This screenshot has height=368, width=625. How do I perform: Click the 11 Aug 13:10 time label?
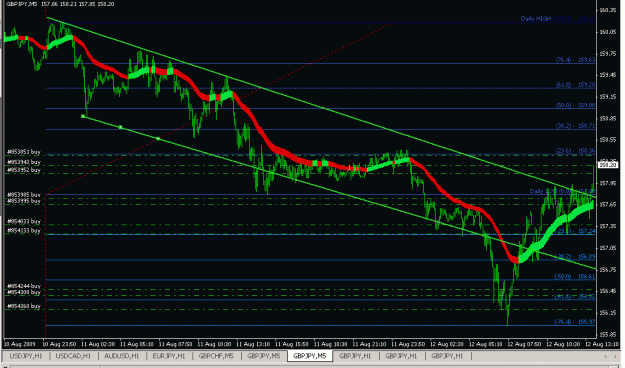click(253, 344)
